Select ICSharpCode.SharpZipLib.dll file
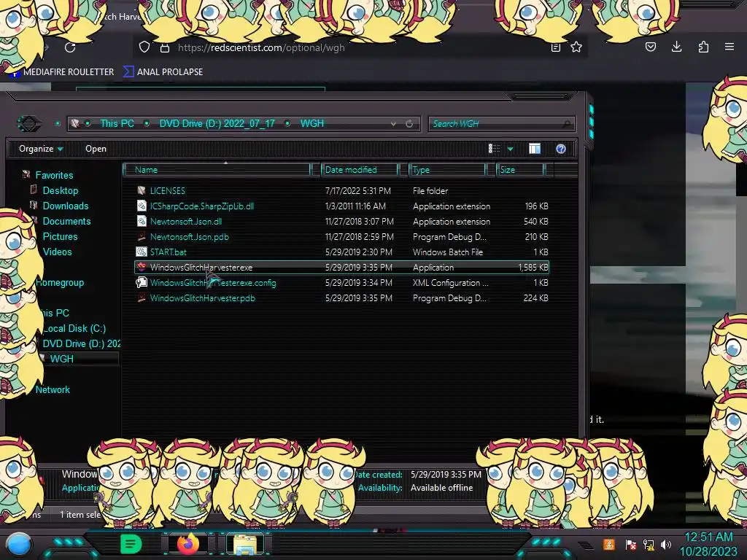The width and height of the screenshot is (747, 560). [341, 206]
